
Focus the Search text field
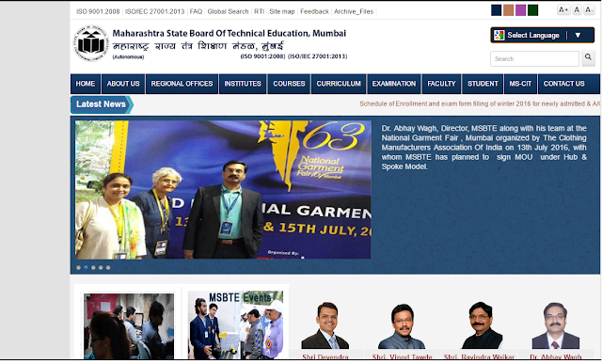(534, 58)
